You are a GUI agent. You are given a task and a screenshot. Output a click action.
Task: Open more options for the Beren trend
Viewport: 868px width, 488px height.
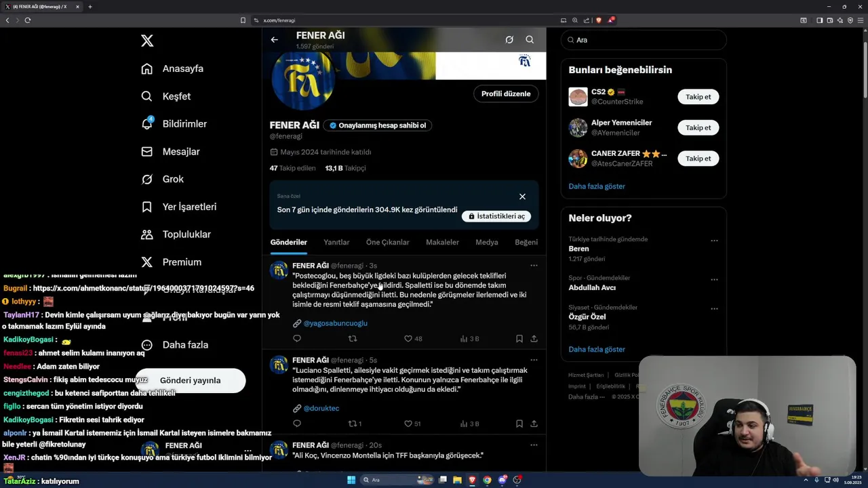713,241
